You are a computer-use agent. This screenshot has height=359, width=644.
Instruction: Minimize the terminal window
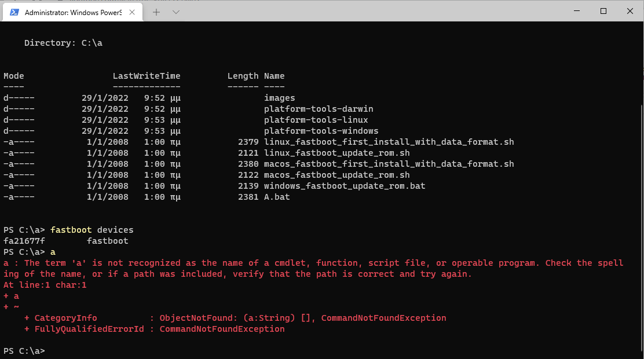click(577, 11)
